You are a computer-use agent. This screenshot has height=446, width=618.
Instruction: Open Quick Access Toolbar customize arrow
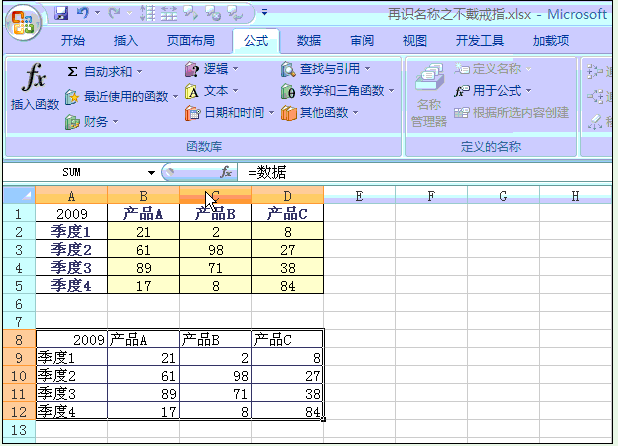pos(264,13)
